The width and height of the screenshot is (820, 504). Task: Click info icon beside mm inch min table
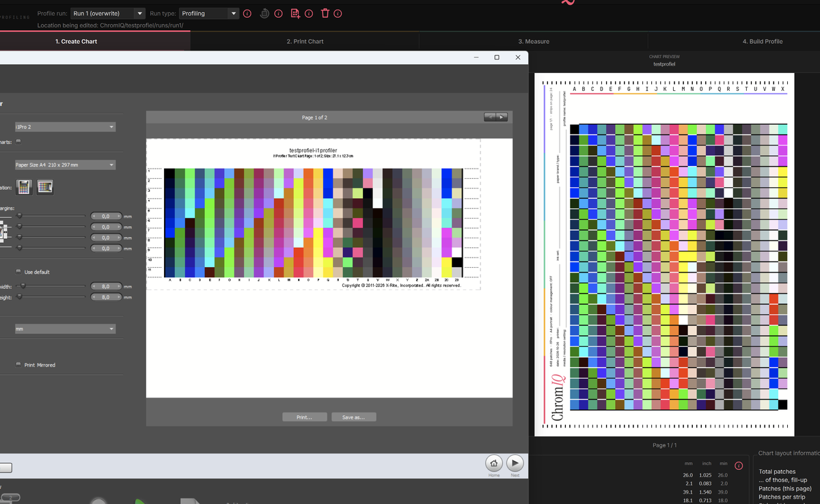[739, 465]
